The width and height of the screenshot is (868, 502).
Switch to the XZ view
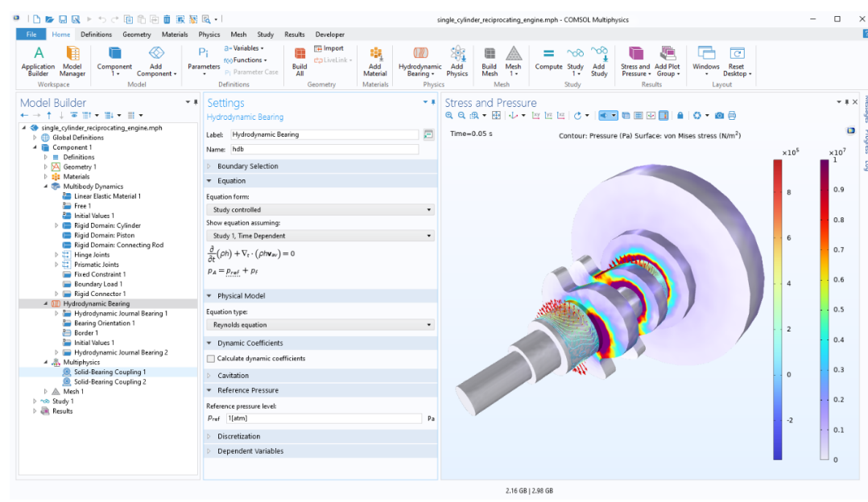tap(560, 116)
